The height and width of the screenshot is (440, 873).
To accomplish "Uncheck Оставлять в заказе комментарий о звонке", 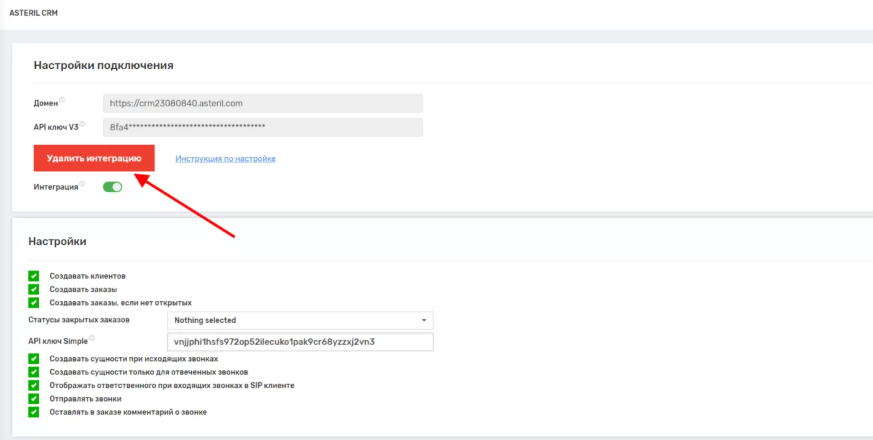I will click(x=34, y=412).
